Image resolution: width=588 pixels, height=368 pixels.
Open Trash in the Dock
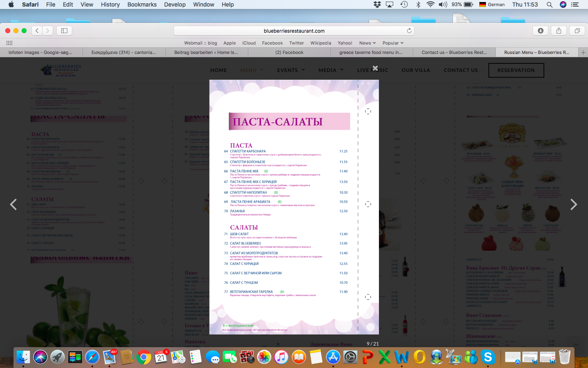pyautogui.click(x=564, y=357)
